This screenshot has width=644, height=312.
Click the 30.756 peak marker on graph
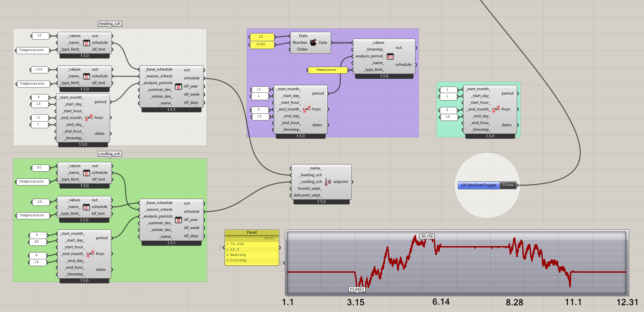point(427,236)
